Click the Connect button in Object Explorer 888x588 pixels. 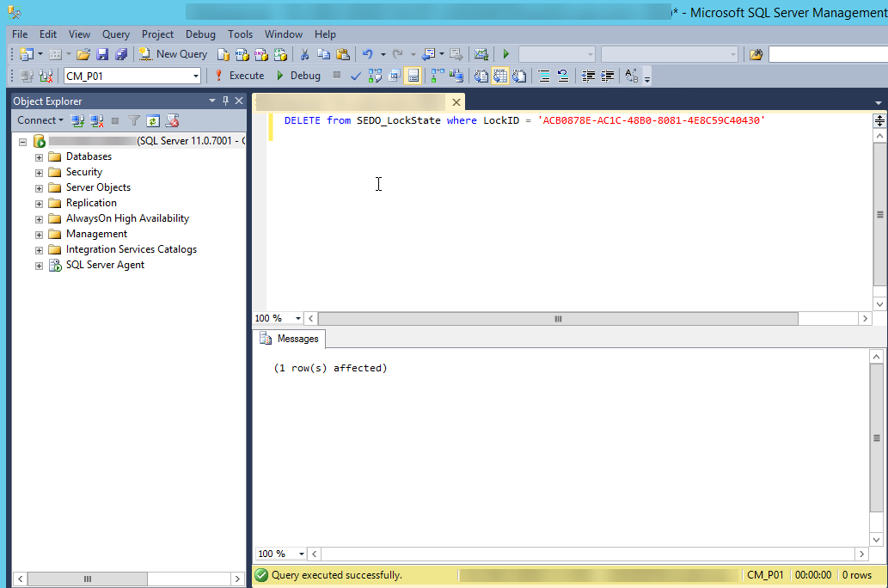(x=36, y=120)
